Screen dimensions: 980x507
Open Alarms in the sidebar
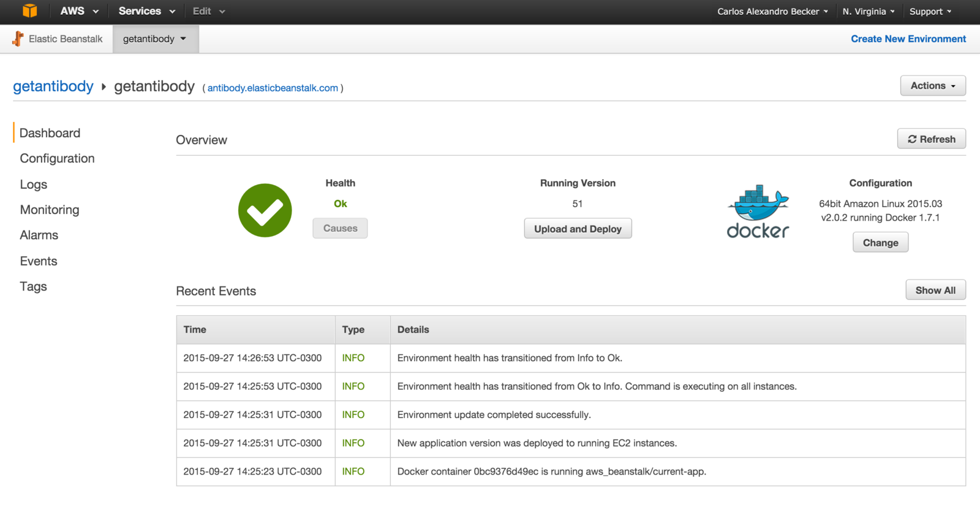tap(39, 235)
